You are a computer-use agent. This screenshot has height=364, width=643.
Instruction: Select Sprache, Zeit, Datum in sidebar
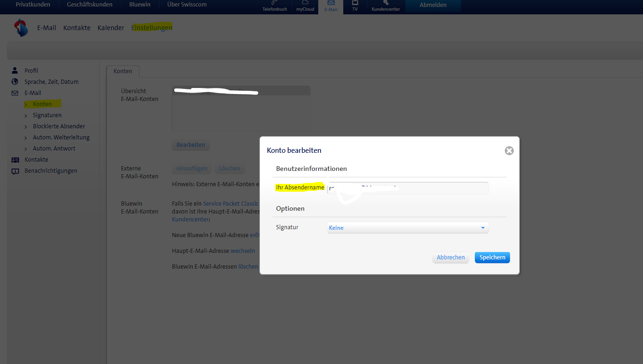pos(51,82)
